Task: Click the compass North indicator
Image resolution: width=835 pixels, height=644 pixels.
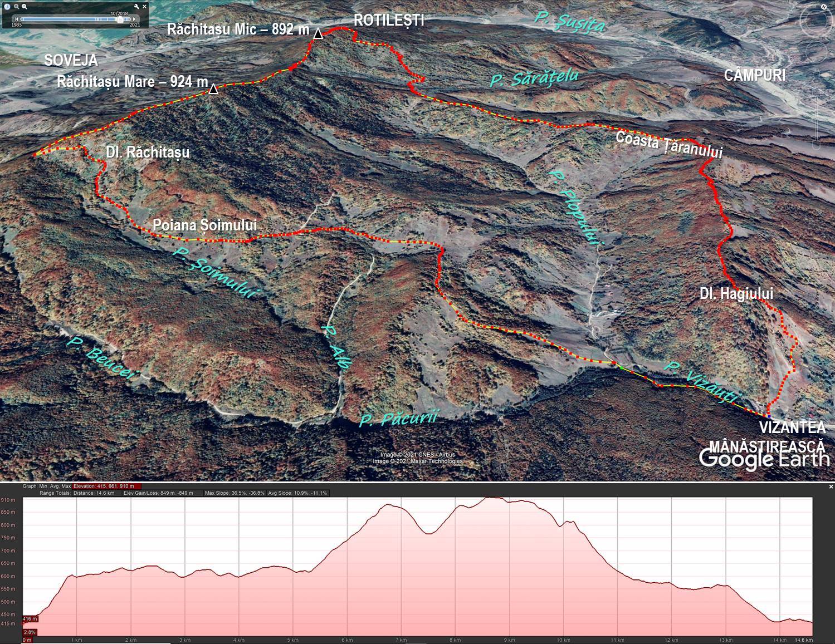Action: [x=823, y=7]
